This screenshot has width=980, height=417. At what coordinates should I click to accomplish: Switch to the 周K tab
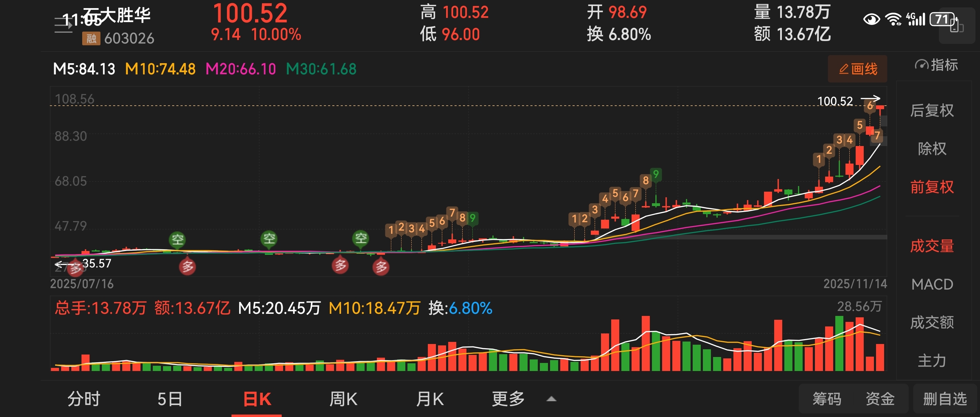coord(343,399)
